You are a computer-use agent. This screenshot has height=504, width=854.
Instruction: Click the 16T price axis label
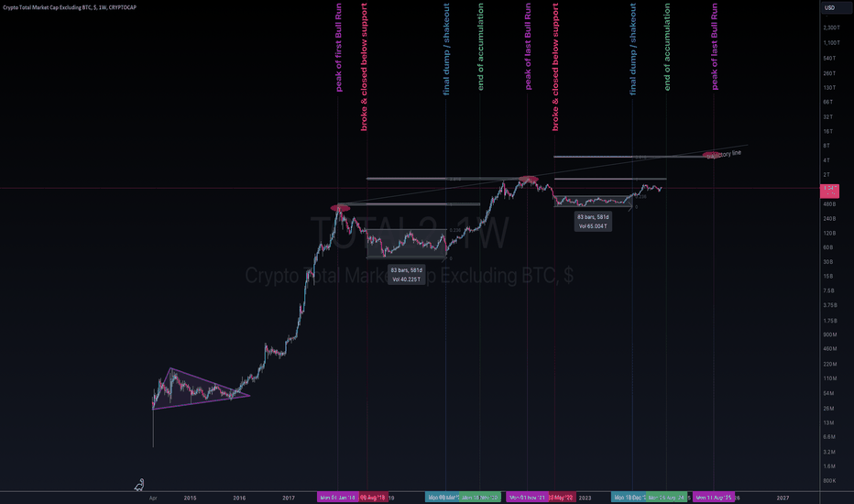click(x=827, y=131)
